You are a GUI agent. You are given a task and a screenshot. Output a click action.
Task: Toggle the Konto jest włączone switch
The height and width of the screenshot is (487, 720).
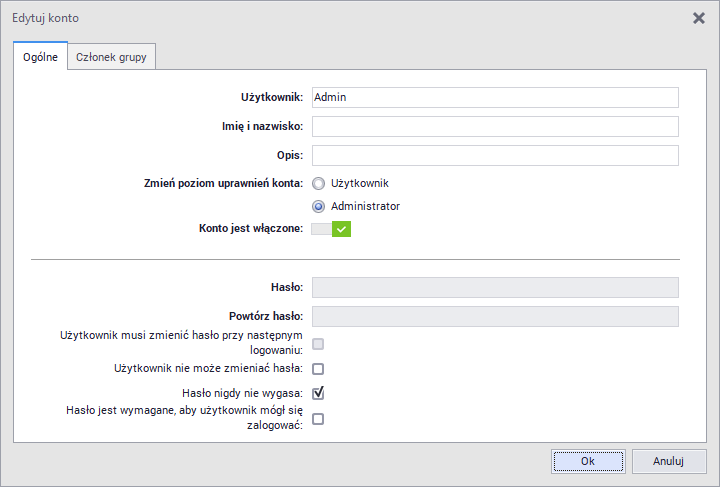[331, 229]
